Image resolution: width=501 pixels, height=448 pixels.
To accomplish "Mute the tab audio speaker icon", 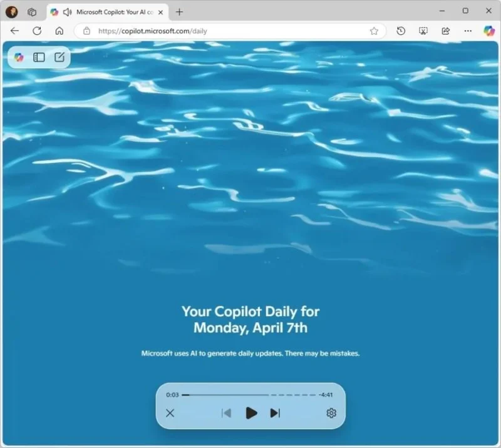I will [x=67, y=12].
